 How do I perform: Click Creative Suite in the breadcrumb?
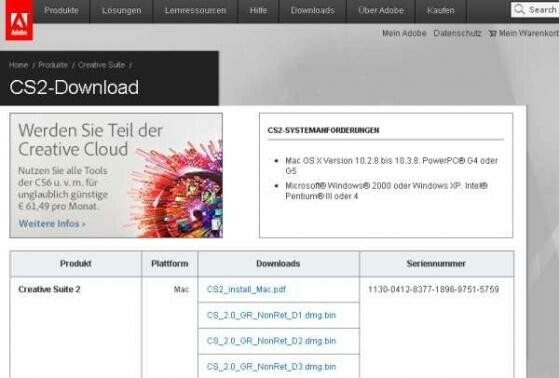(101, 65)
